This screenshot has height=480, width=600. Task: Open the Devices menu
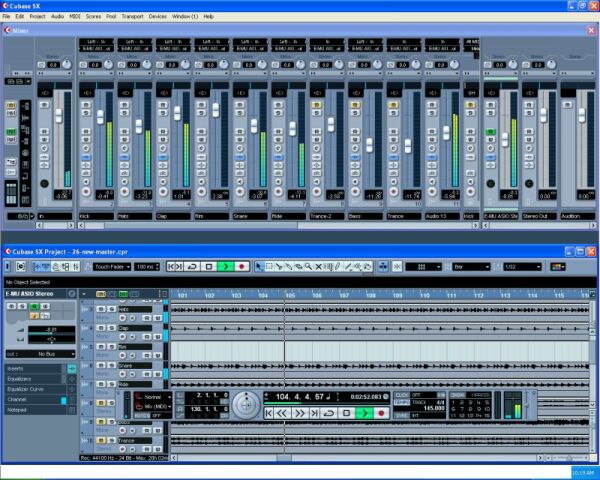158,16
